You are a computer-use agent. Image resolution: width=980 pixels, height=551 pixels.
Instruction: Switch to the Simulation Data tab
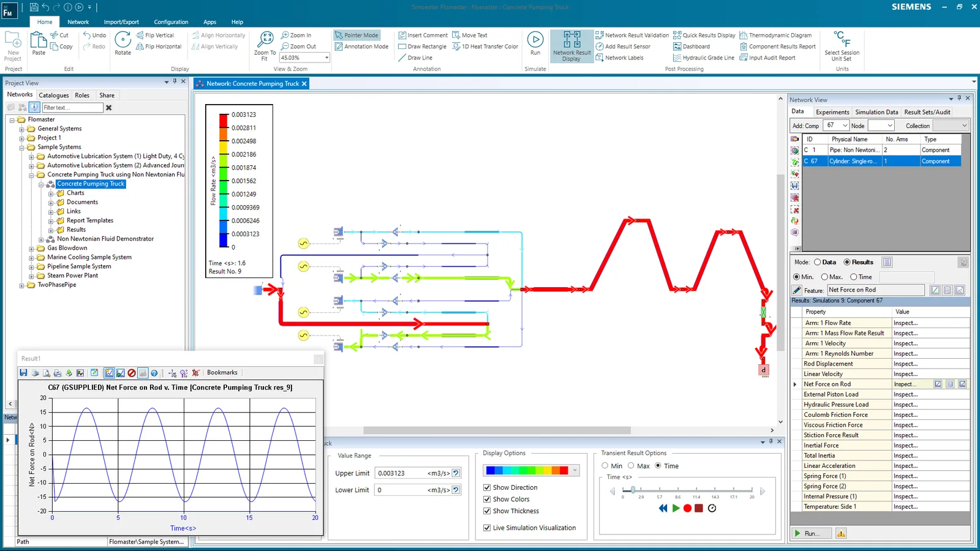(876, 112)
